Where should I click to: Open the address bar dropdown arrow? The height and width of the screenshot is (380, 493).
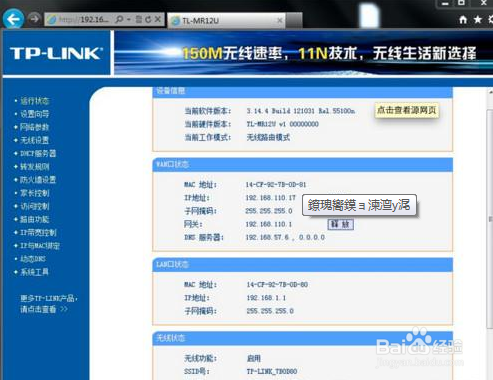[x=129, y=19]
